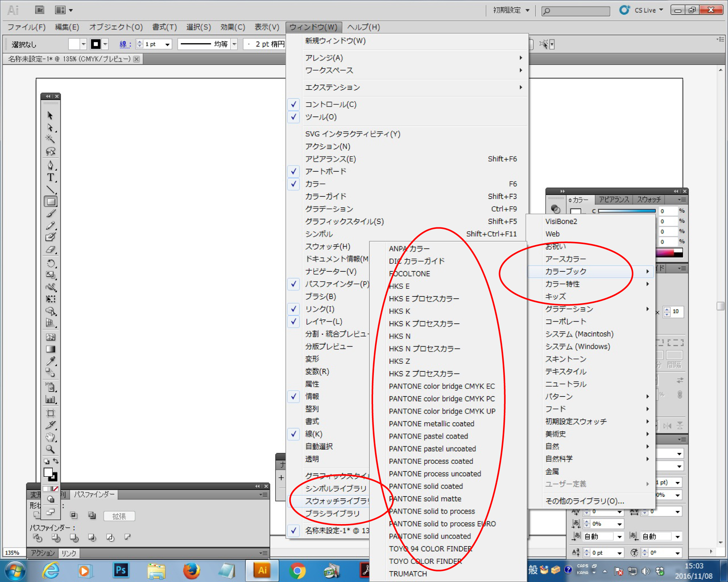
Task: Select the Pencil tool
Action: [50, 226]
